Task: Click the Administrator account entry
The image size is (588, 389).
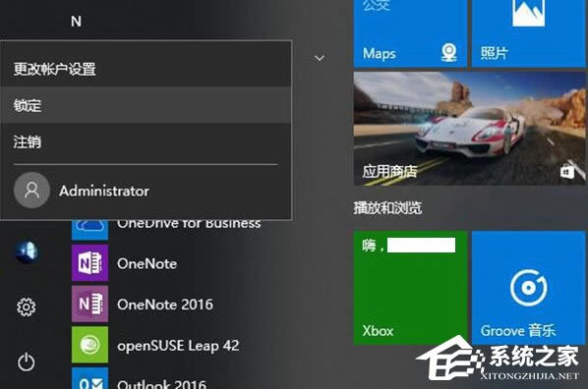Action: click(x=146, y=191)
